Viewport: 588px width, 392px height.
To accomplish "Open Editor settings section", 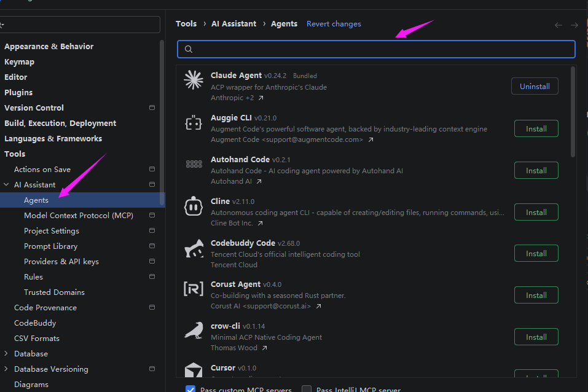I will 16,77.
